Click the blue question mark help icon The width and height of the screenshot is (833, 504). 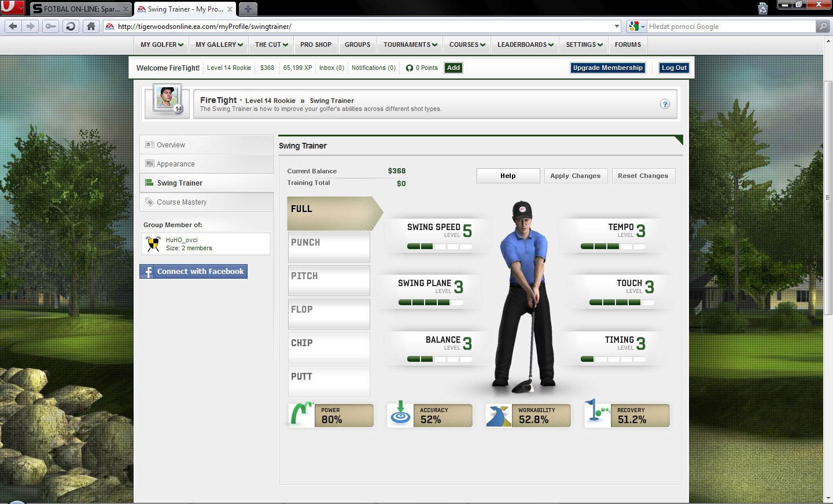point(665,104)
